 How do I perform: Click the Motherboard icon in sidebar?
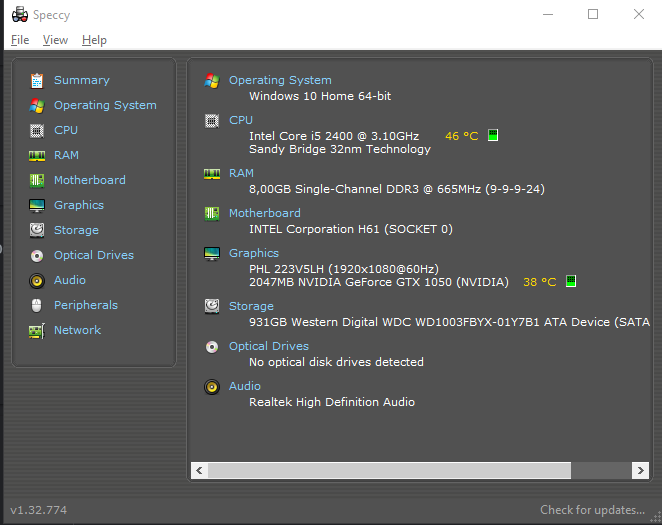click(x=37, y=181)
